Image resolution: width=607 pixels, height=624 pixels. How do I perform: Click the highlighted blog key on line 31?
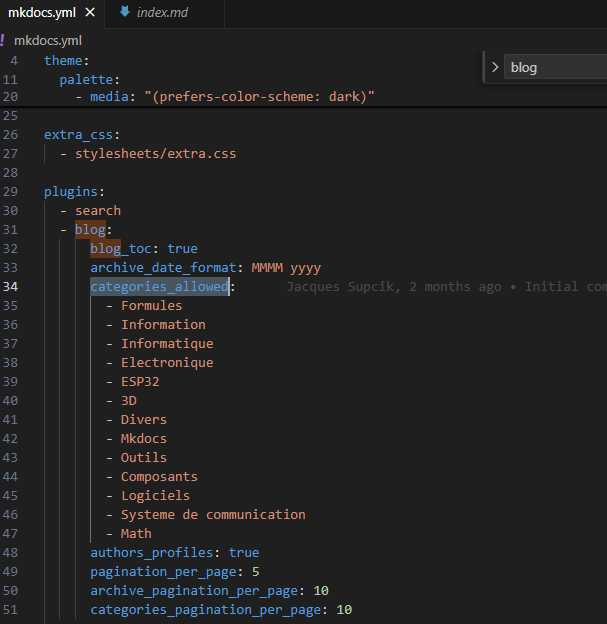click(90, 230)
